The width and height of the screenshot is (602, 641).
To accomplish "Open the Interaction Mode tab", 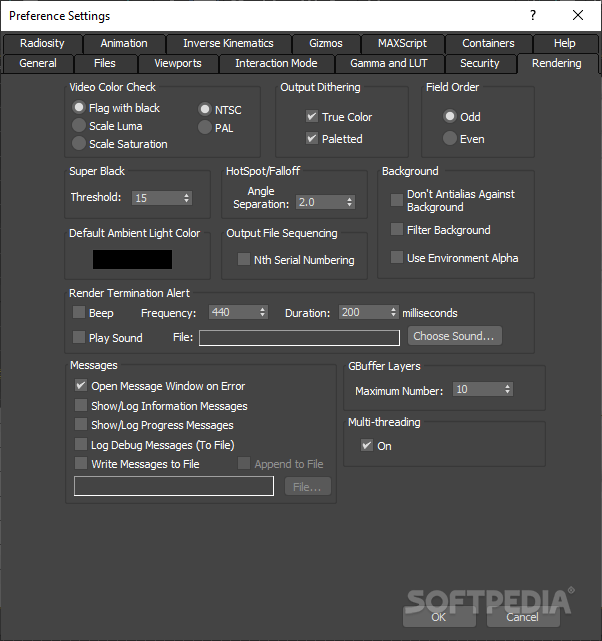I will [x=276, y=63].
